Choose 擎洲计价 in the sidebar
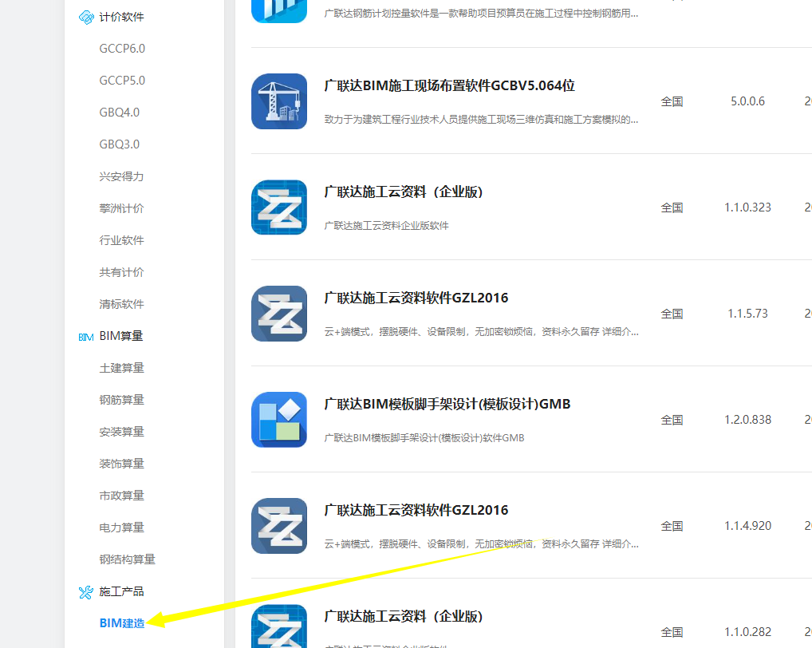 (x=122, y=209)
